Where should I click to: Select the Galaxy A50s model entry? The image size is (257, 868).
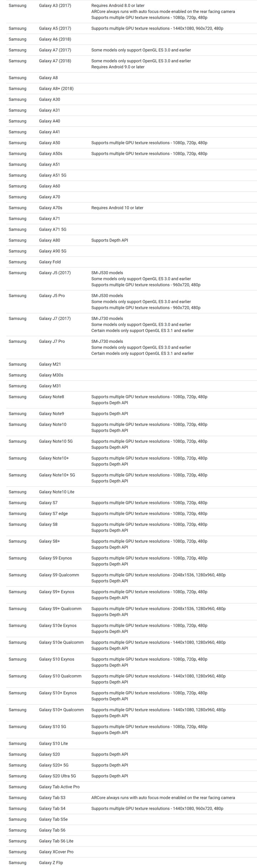click(x=51, y=154)
